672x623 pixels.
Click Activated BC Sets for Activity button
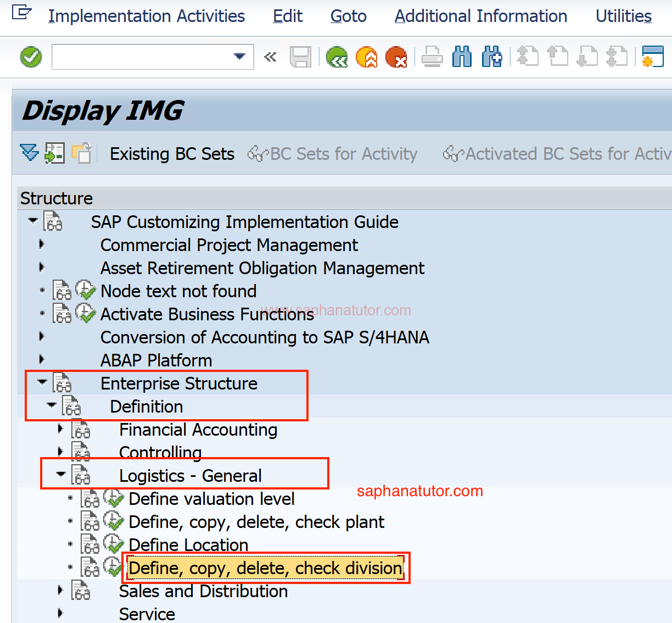(557, 154)
